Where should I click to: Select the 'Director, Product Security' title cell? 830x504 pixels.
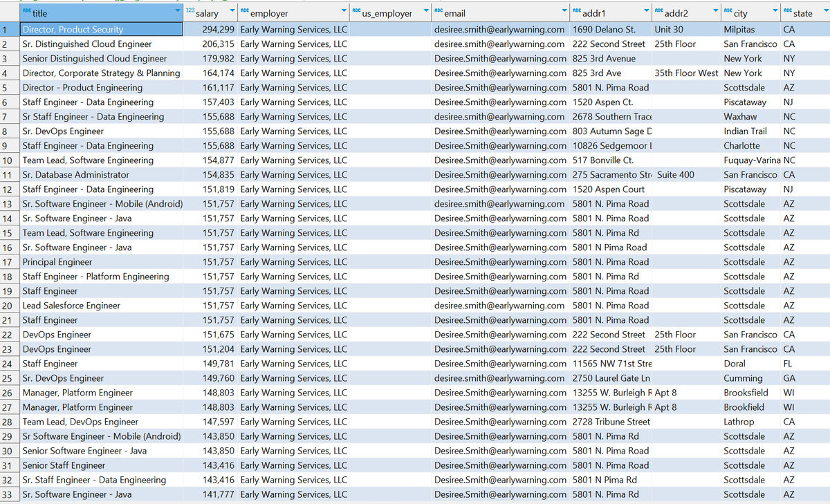coord(102,30)
